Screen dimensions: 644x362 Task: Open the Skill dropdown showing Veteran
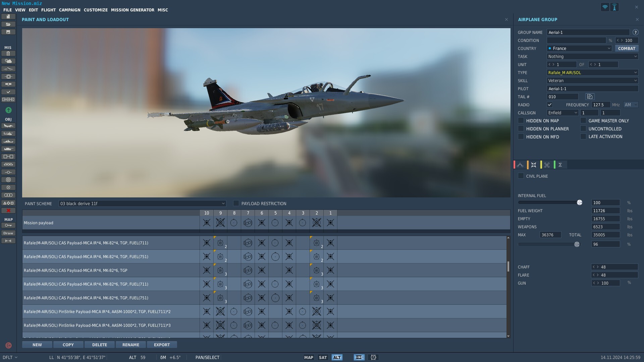[x=592, y=80]
